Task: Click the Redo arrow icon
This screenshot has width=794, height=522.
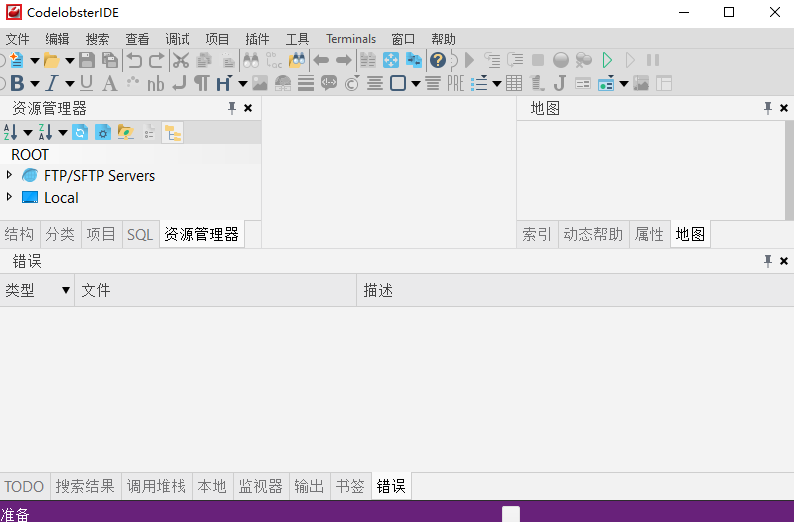Action: tap(156, 60)
